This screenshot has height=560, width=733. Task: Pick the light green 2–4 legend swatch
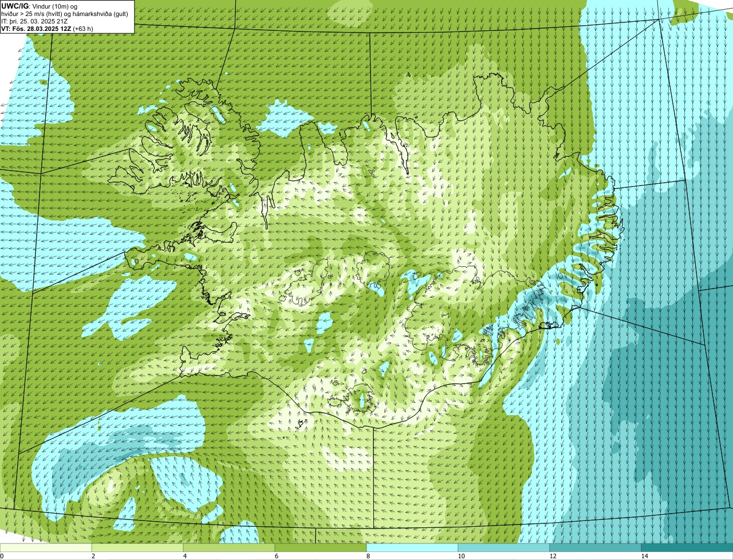coord(137,547)
